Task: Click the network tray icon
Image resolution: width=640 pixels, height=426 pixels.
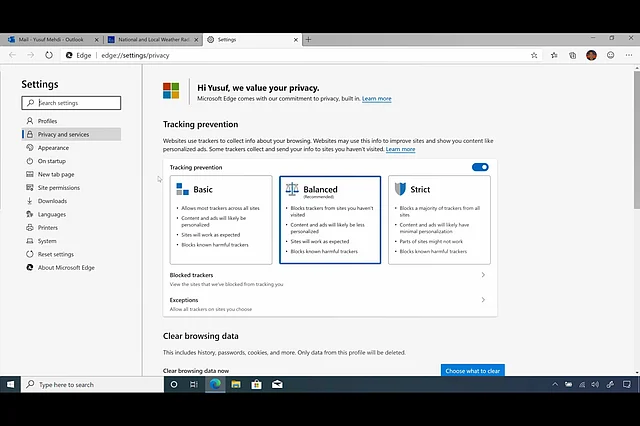Action: coord(582,384)
